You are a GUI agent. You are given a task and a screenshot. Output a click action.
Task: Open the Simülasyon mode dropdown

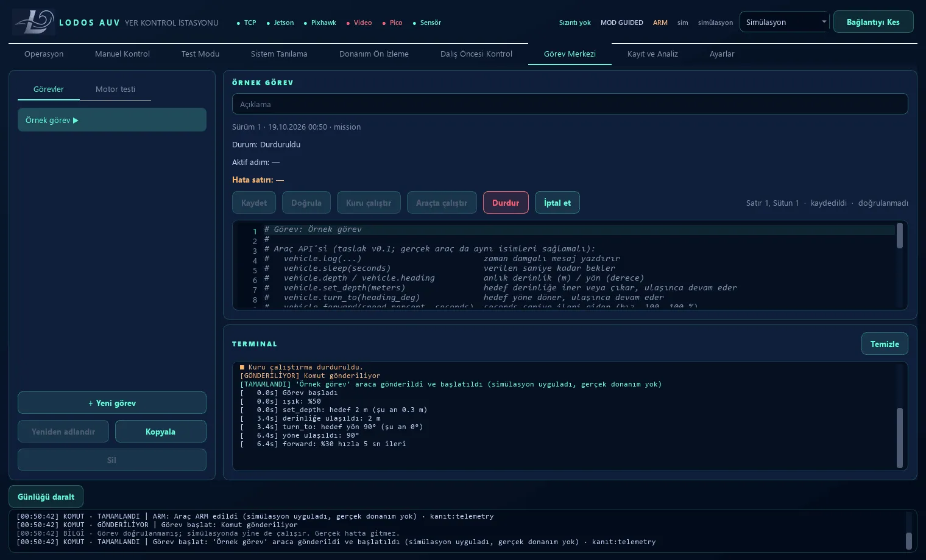[784, 22]
